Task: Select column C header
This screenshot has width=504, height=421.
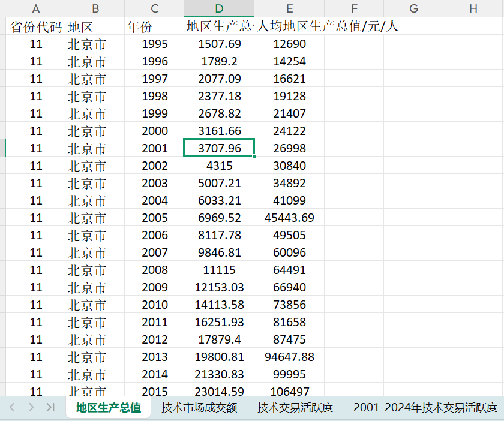Action: pos(154,8)
